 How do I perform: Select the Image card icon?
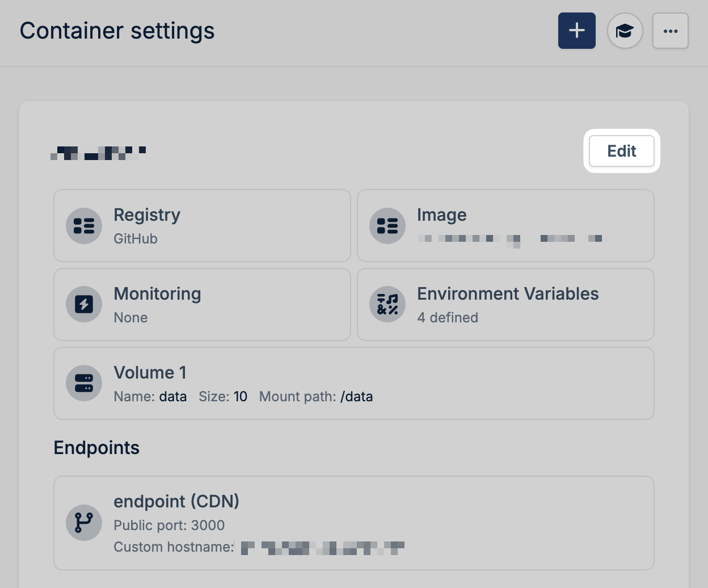(387, 225)
